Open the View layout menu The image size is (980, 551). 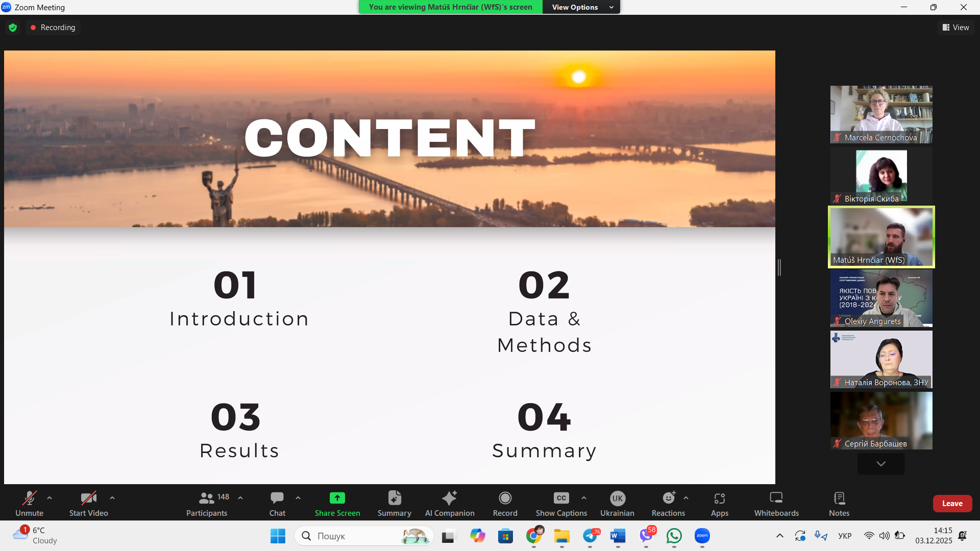tap(956, 28)
